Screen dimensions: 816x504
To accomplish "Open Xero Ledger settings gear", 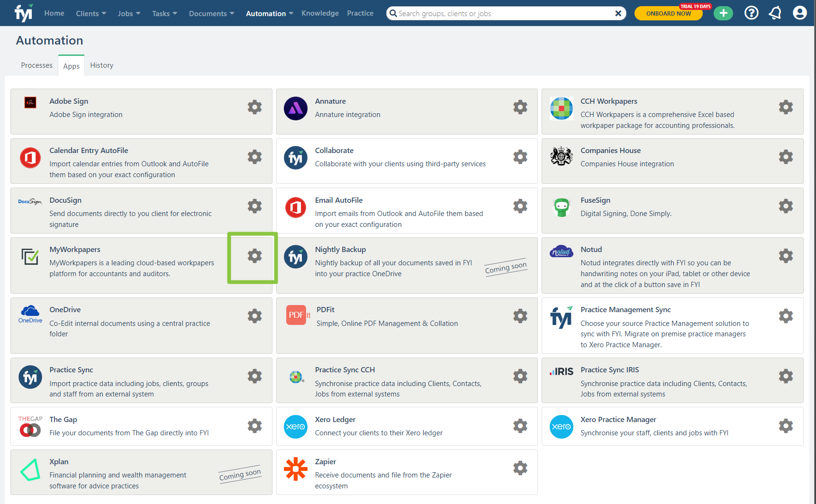I will 520,426.
